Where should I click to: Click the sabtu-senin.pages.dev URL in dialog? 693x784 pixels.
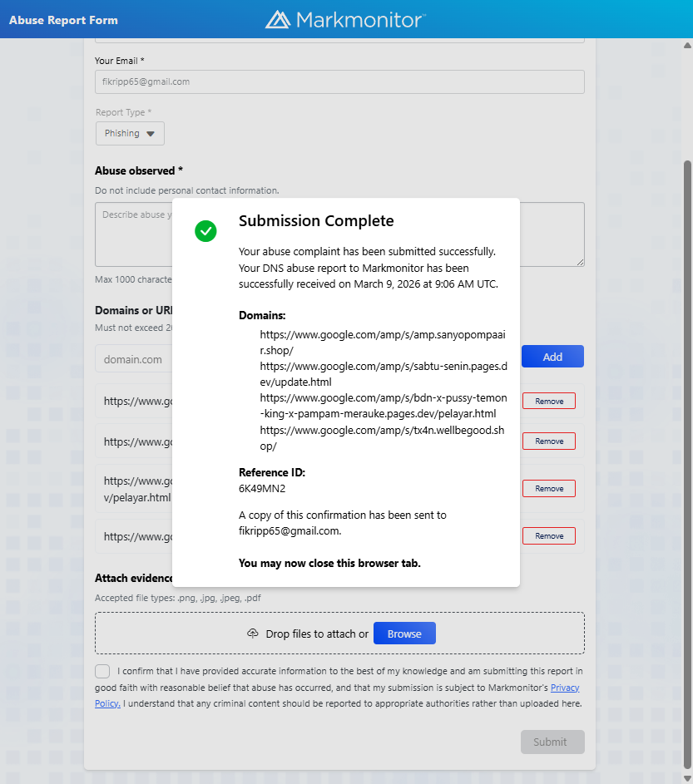[x=384, y=374]
